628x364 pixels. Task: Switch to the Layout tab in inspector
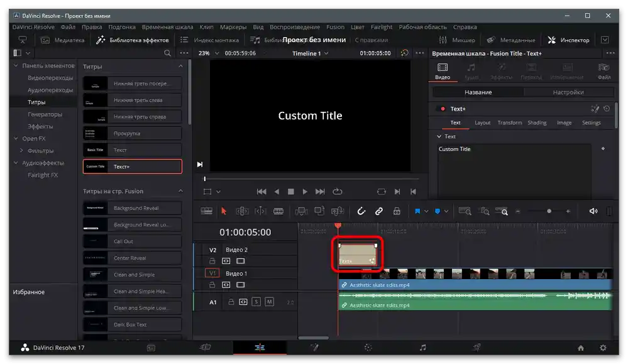482,123
